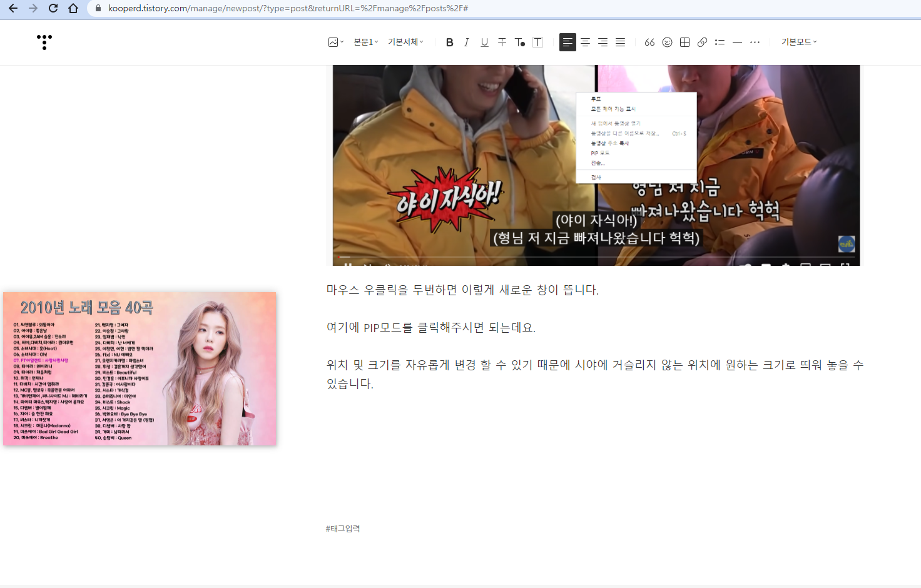Click the address bar URL
This screenshot has width=921, height=588.
(288, 8)
